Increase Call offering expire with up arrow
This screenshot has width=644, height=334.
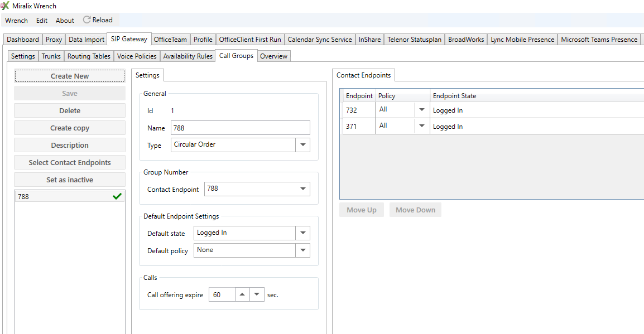click(x=242, y=294)
